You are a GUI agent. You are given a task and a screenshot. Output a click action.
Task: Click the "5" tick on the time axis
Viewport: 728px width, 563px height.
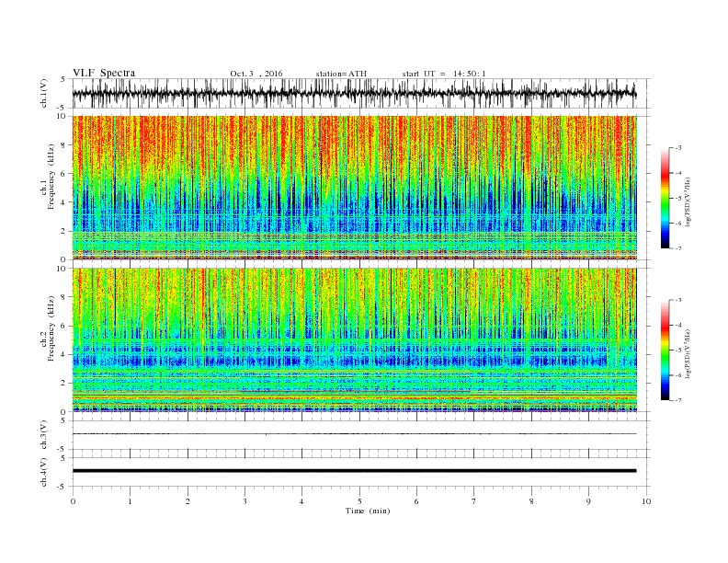coord(359,501)
